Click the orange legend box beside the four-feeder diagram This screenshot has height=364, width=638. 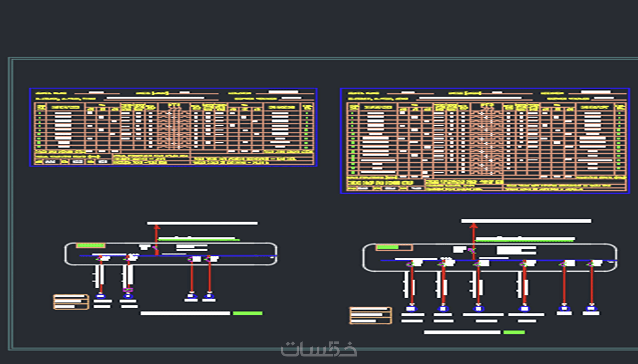71,302
